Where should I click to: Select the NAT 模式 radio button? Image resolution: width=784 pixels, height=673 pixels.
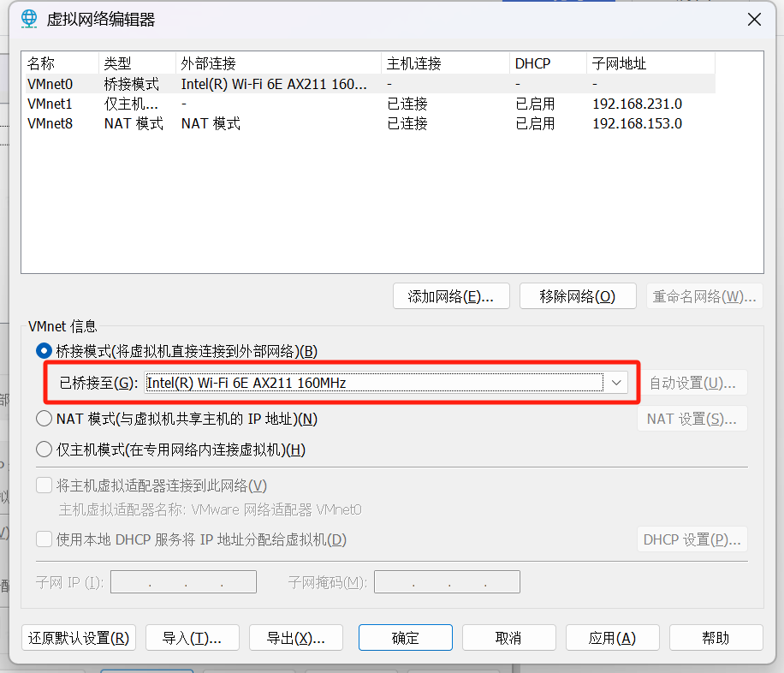coord(44,419)
